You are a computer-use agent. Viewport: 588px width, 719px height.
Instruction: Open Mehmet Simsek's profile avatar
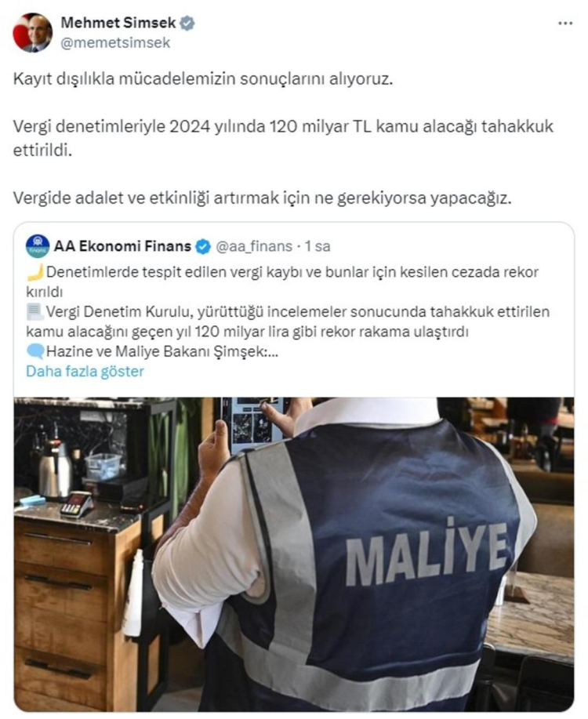tap(33, 33)
